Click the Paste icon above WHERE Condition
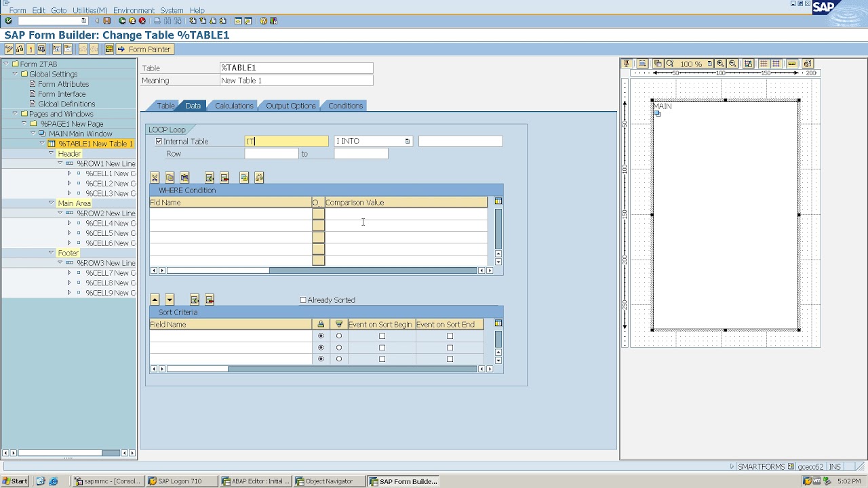 coord(184,178)
